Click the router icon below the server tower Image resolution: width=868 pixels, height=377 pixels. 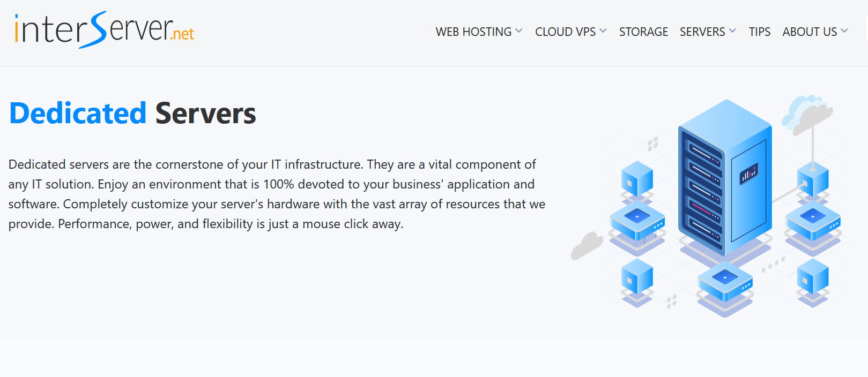pyautogui.click(x=725, y=283)
